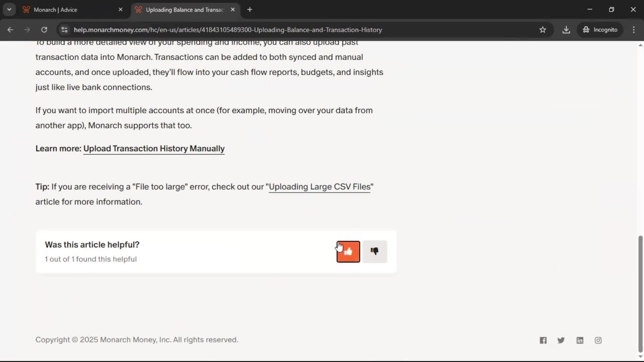644x362 pixels.
Task: Open Monarch's Twitter page icon
Action: [561, 340]
